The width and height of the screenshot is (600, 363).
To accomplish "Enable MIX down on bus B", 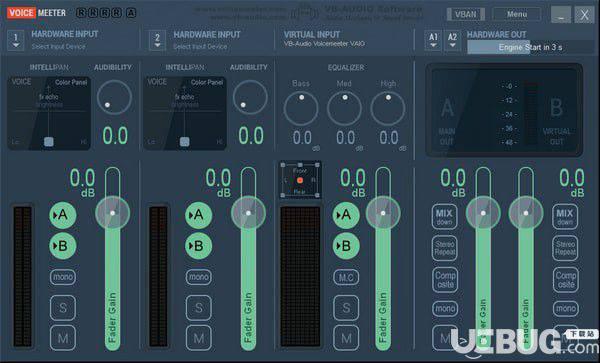I will point(565,217).
